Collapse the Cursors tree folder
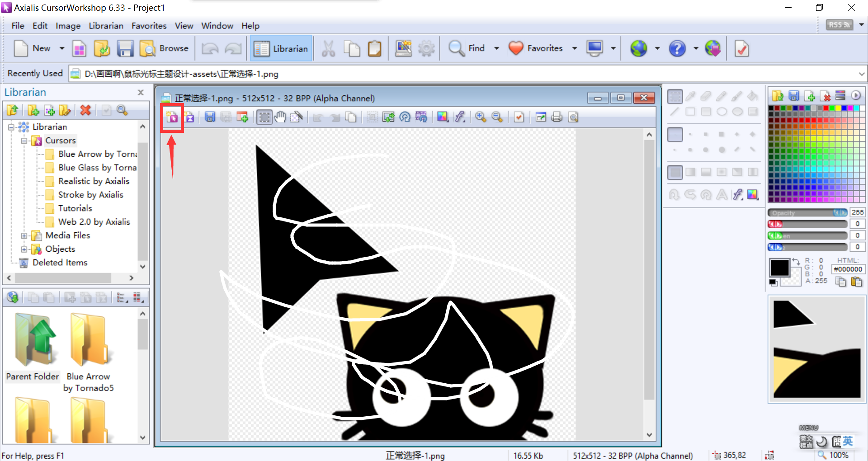This screenshot has height=461, width=868. (24, 141)
